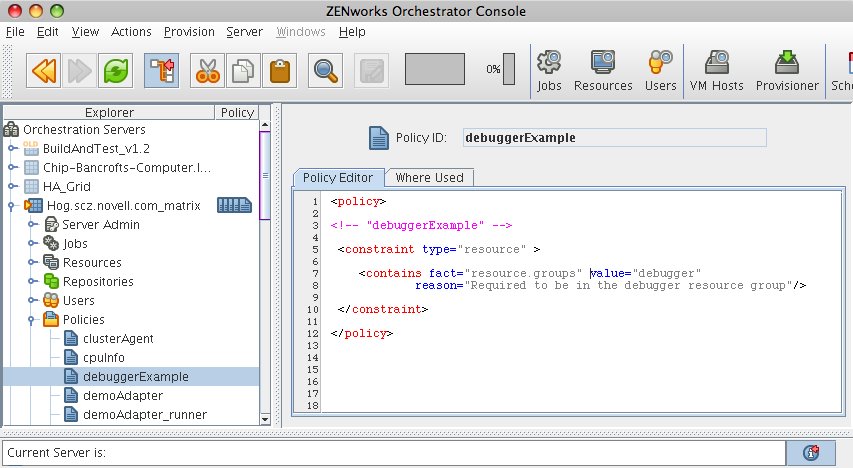Click the Policy ID text field
853x468 pixels.
[614, 138]
